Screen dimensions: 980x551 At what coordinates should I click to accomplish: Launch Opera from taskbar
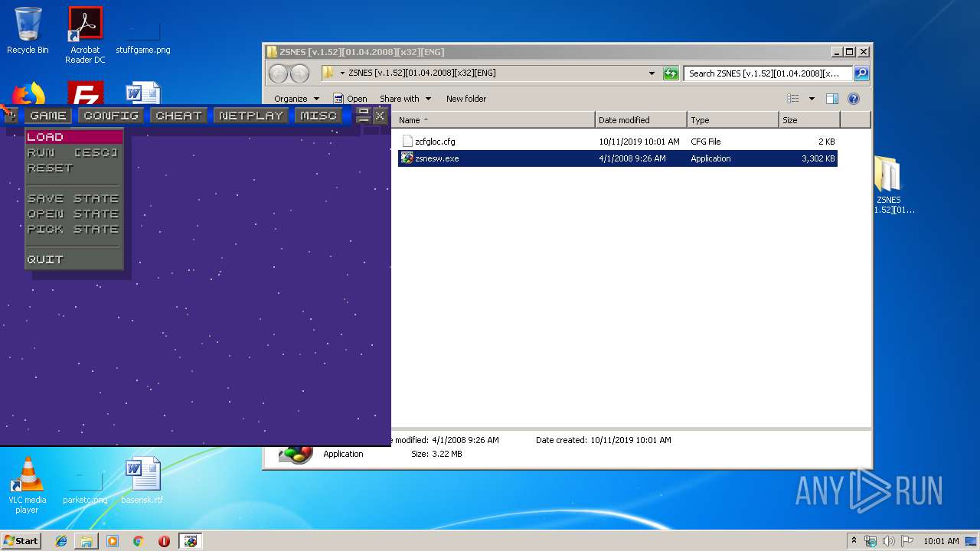pyautogui.click(x=164, y=541)
